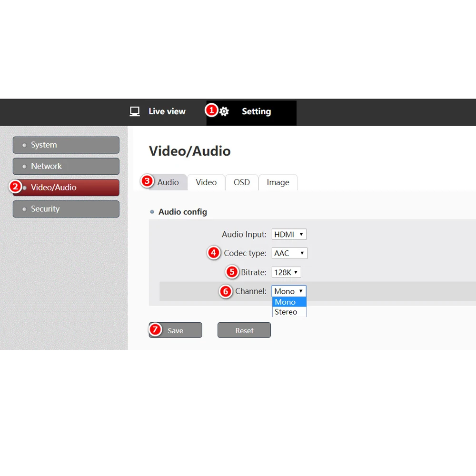Open the Bitrate 128K dropdown
Viewport: 476px width, 476px height.
pyautogui.click(x=286, y=272)
